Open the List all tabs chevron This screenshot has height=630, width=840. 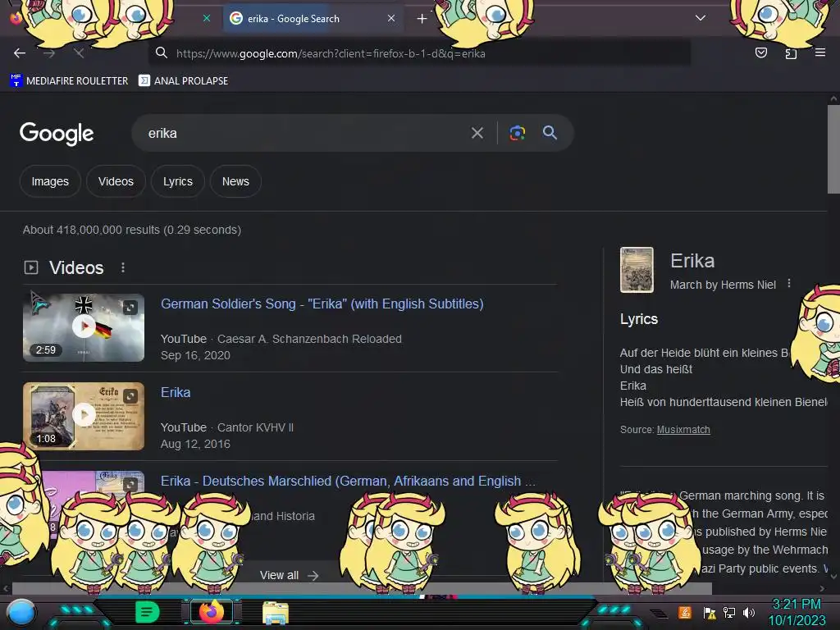[x=701, y=18]
